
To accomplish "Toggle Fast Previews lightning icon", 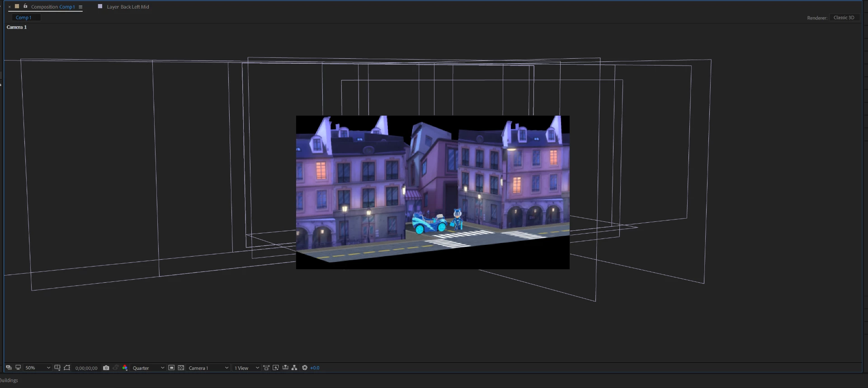I will (276, 368).
